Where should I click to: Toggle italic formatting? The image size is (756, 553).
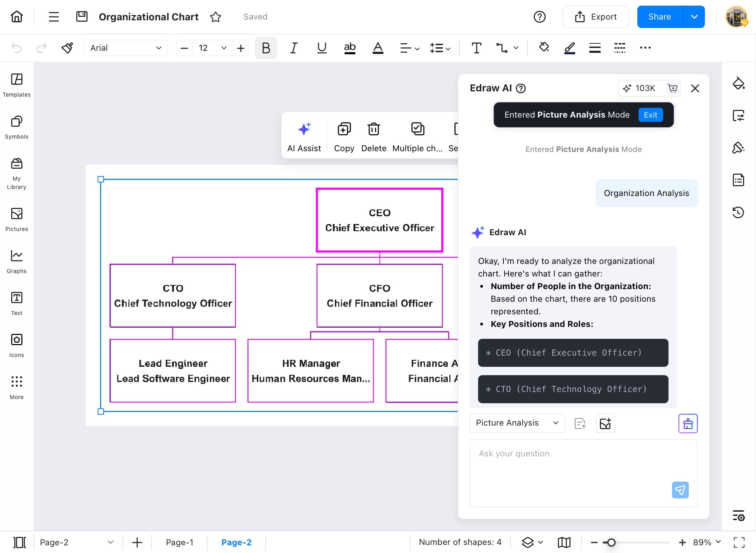pyautogui.click(x=293, y=48)
